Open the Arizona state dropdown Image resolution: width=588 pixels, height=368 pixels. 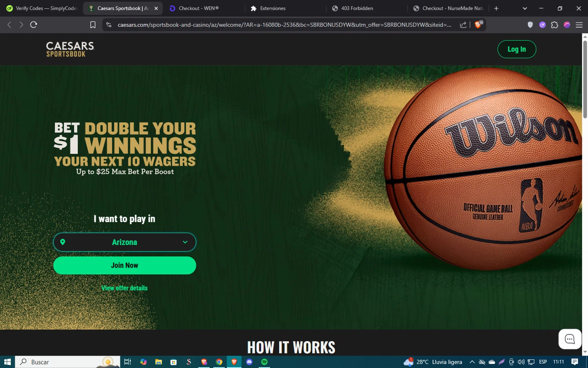click(x=125, y=242)
